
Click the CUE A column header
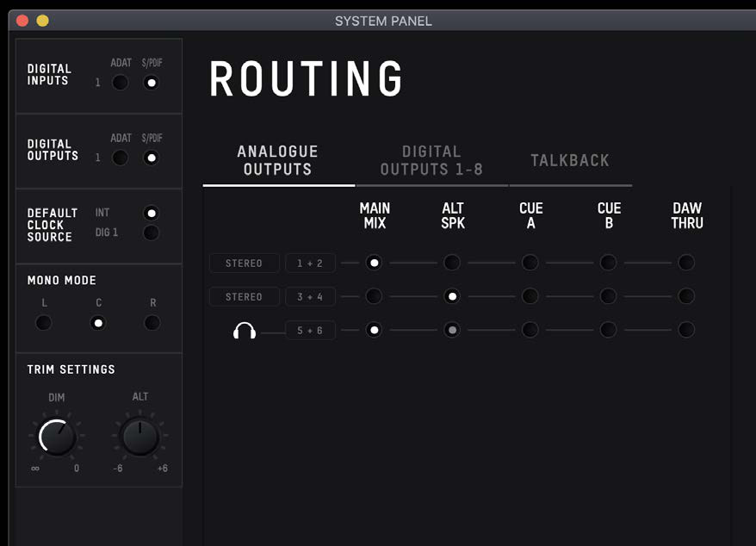click(x=531, y=215)
